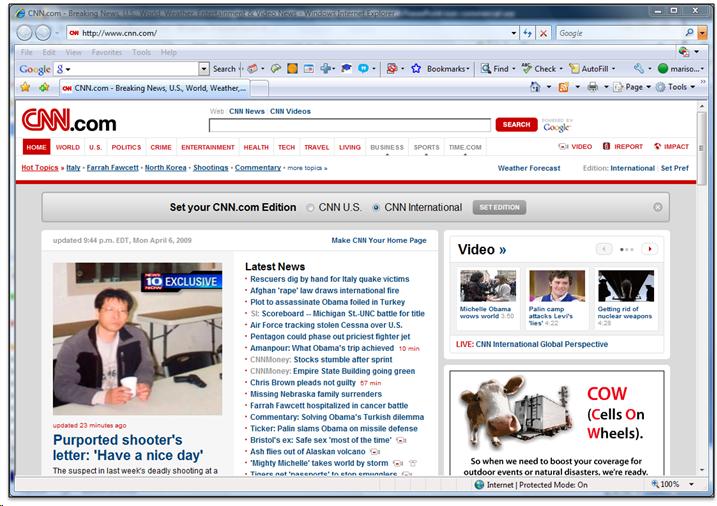
Task: Click the browser Back arrow button
Action: pos(25,32)
